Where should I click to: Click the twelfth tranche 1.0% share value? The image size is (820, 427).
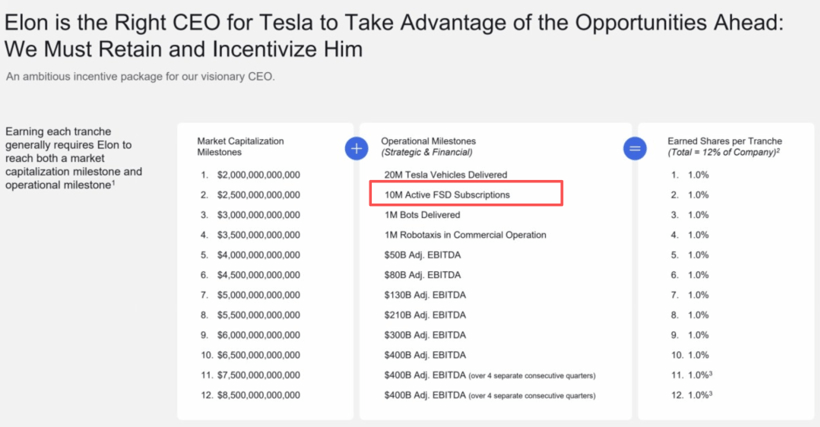point(698,395)
